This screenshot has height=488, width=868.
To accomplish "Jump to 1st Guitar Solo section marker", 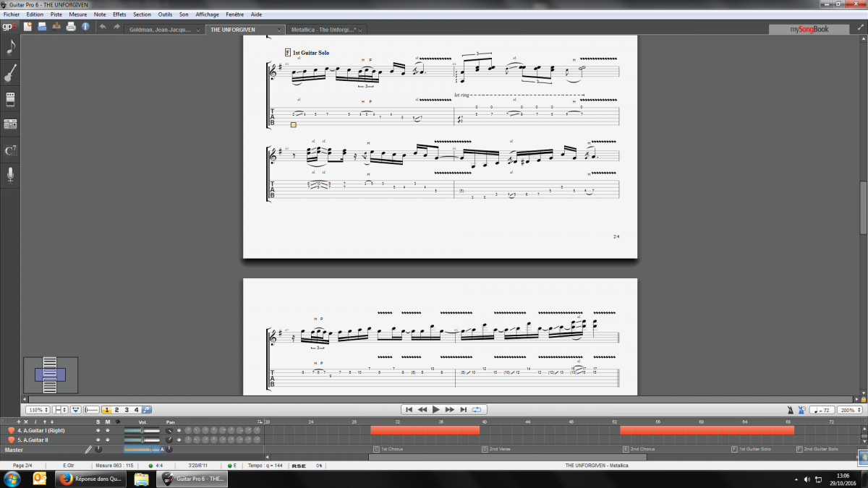I will point(751,449).
